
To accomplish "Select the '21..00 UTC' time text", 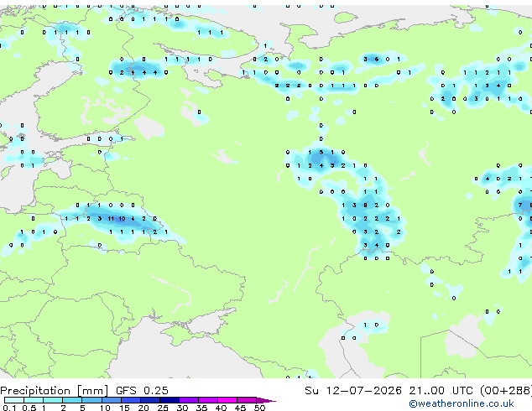I will click(x=441, y=391).
